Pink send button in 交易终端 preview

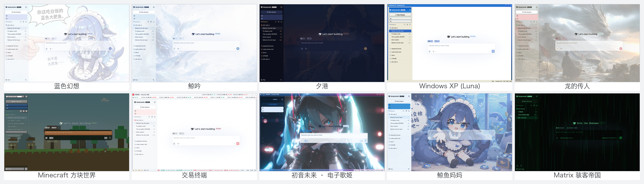coord(238,143)
